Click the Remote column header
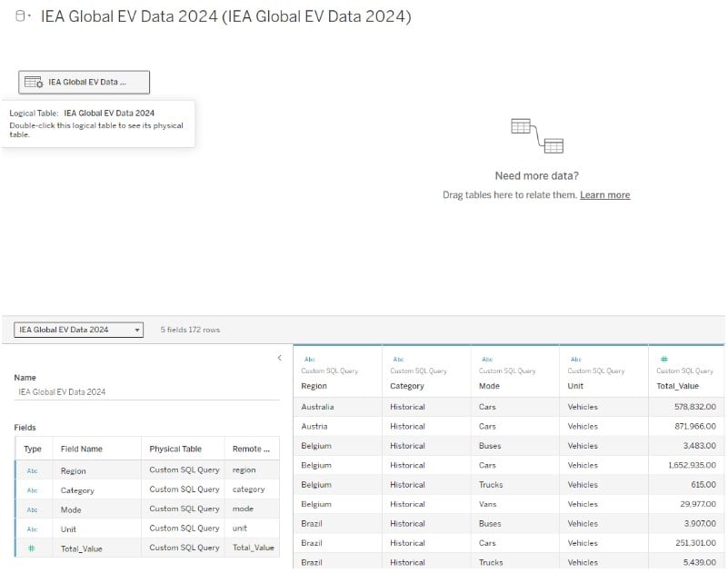Viewport: 728px width, 573px height. [x=251, y=450]
